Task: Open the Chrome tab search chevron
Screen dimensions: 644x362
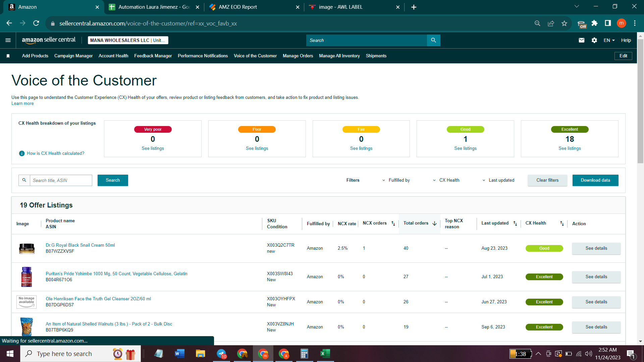Action: pos(577,7)
